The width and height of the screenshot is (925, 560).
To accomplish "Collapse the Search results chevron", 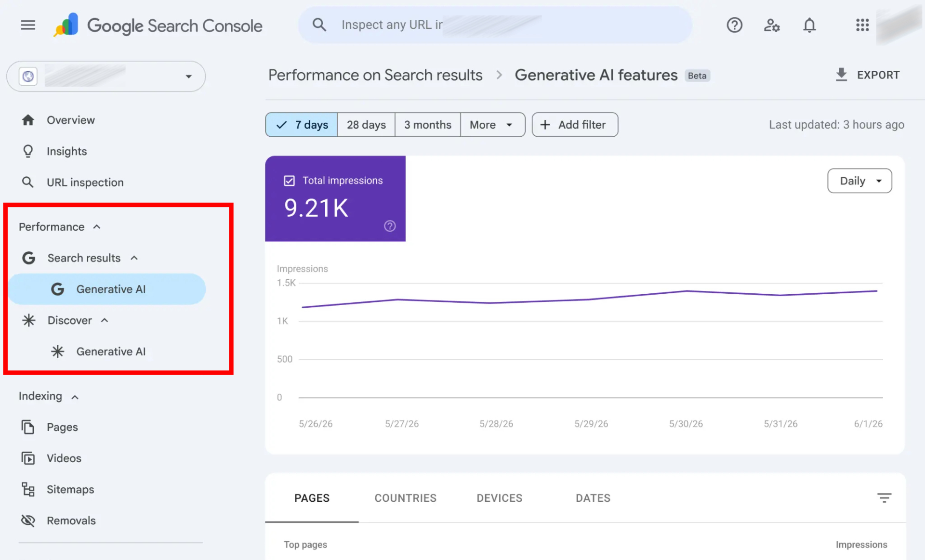I will (x=134, y=258).
